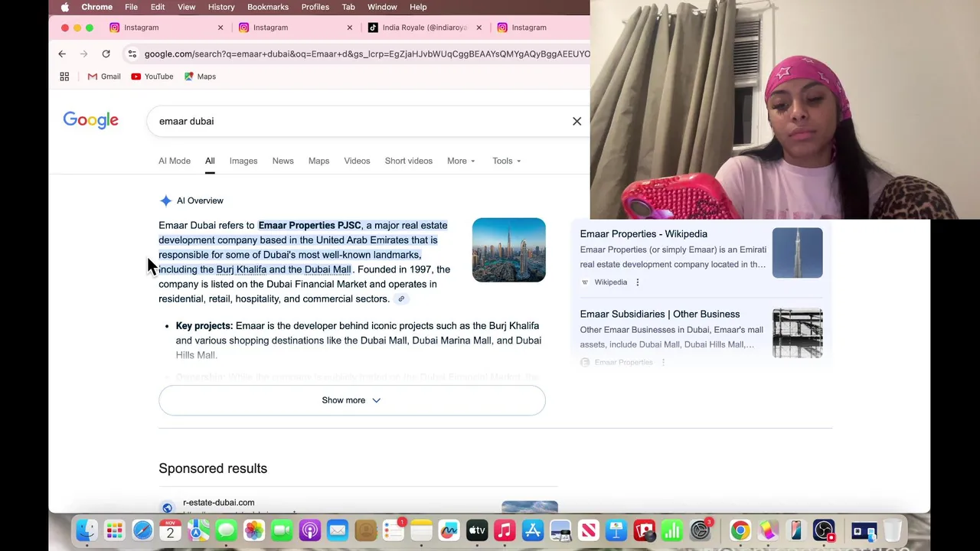This screenshot has height=551, width=980.
Task: Open the Burj Khalifa thumbnail beside Wikipedia result
Action: pyautogui.click(x=798, y=253)
